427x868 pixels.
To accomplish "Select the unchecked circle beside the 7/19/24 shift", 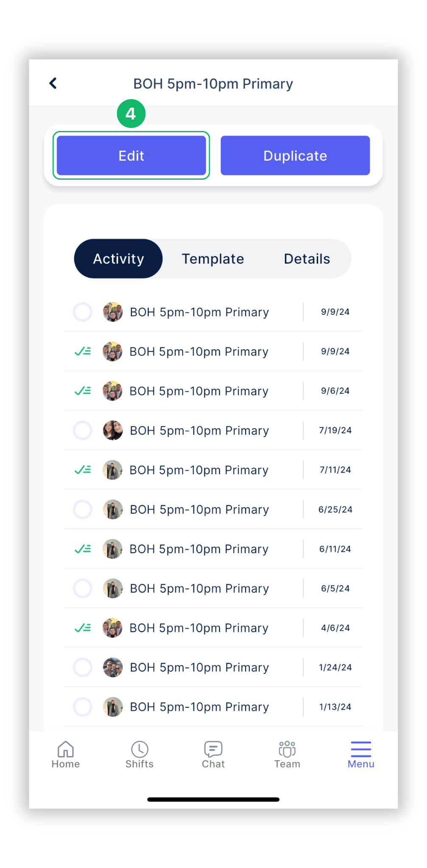I will [83, 430].
